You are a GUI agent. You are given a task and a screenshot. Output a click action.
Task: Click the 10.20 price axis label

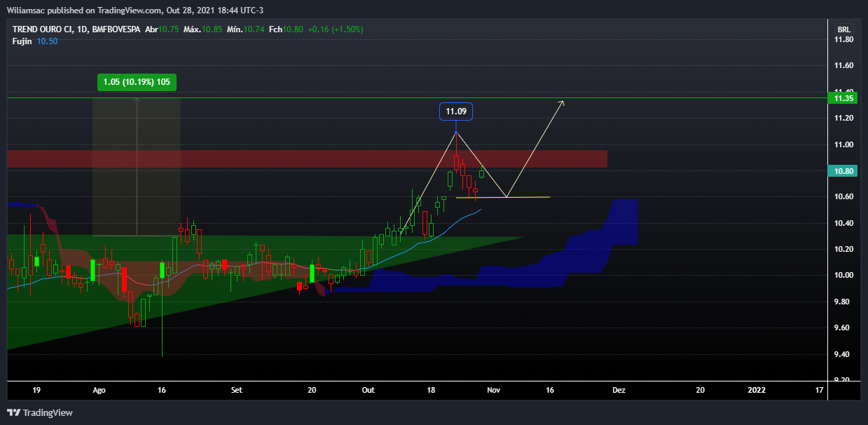[x=843, y=249]
